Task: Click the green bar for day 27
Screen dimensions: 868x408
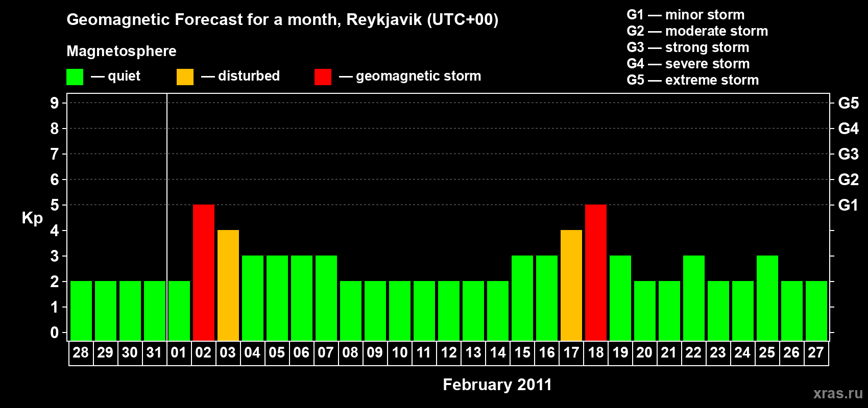Action: [816, 311]
